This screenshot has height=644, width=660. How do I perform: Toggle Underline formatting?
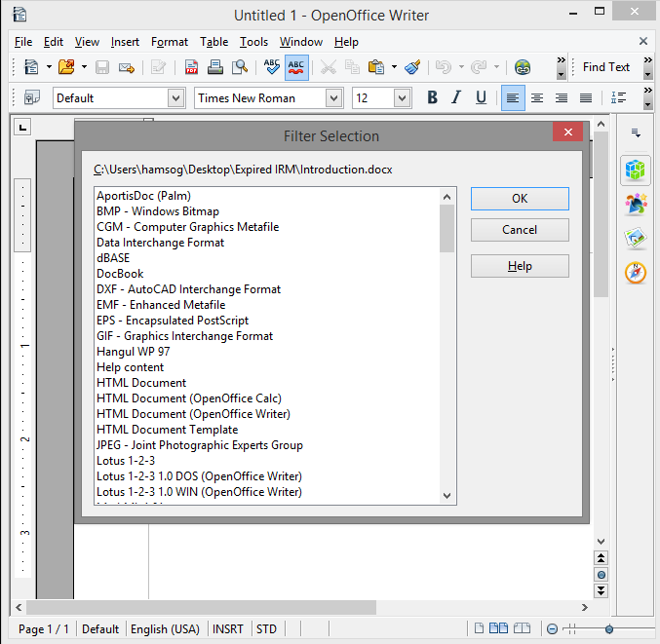(481, 97)
